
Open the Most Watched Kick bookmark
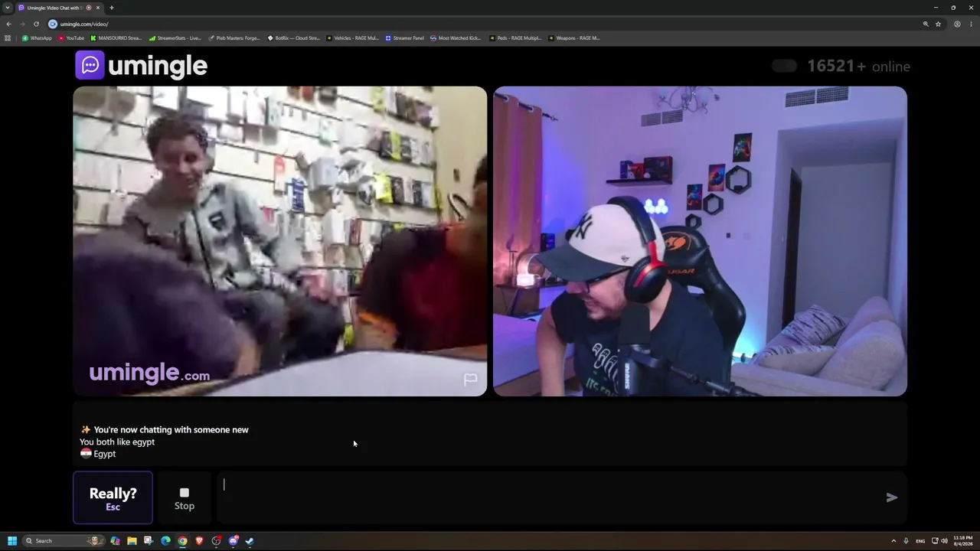[x=456, y=37]
